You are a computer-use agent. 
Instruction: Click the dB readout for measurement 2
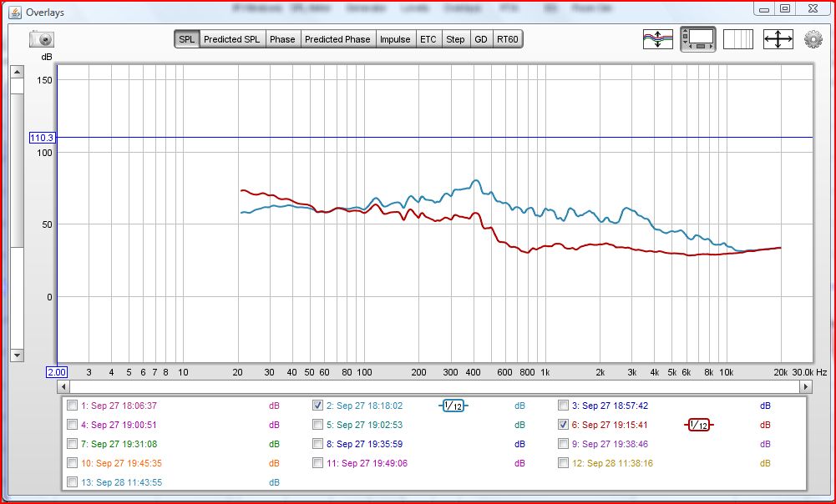click(519, 406)
